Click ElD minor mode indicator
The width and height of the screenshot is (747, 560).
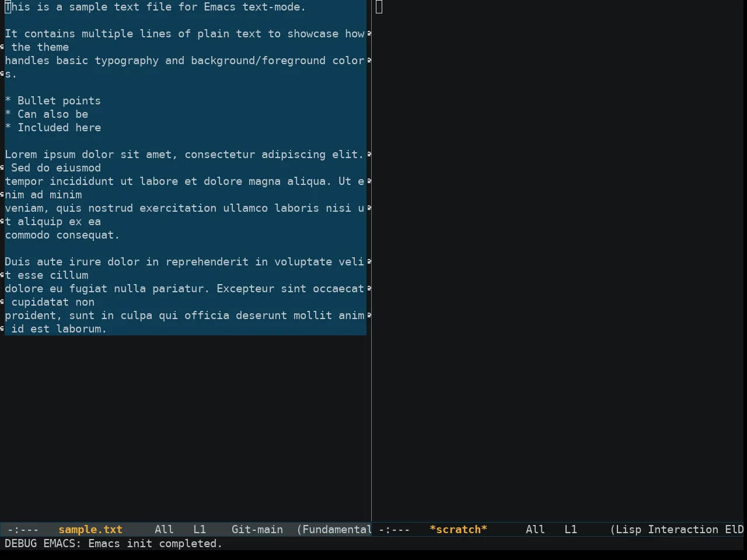[x=735, y=530]
